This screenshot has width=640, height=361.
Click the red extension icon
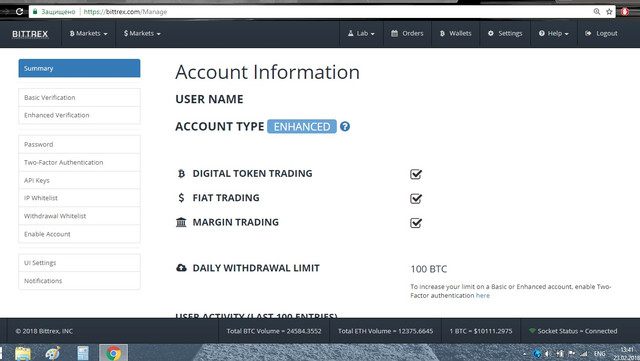pos(624,11)
